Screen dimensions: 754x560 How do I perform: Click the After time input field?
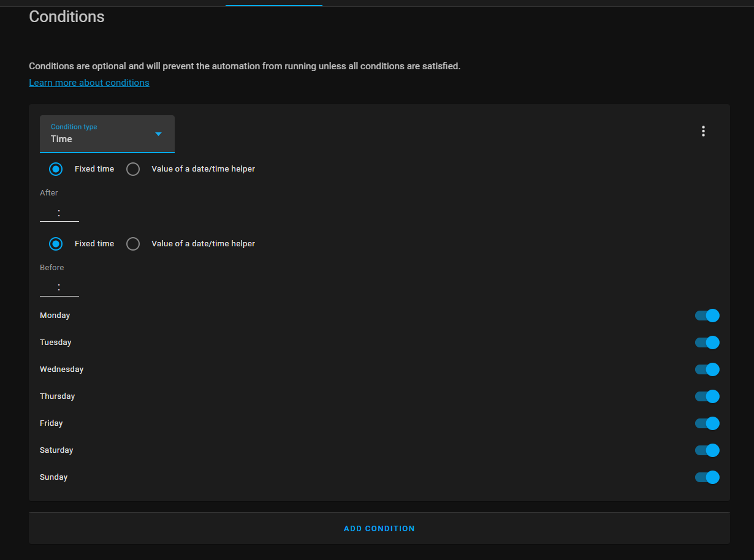(x=59, y=211)
